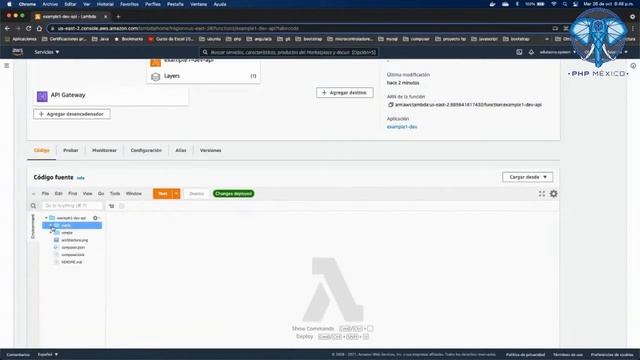Open the Window menu in code editor
Viewport: 640px width, 360px height.
click(133, 193)
